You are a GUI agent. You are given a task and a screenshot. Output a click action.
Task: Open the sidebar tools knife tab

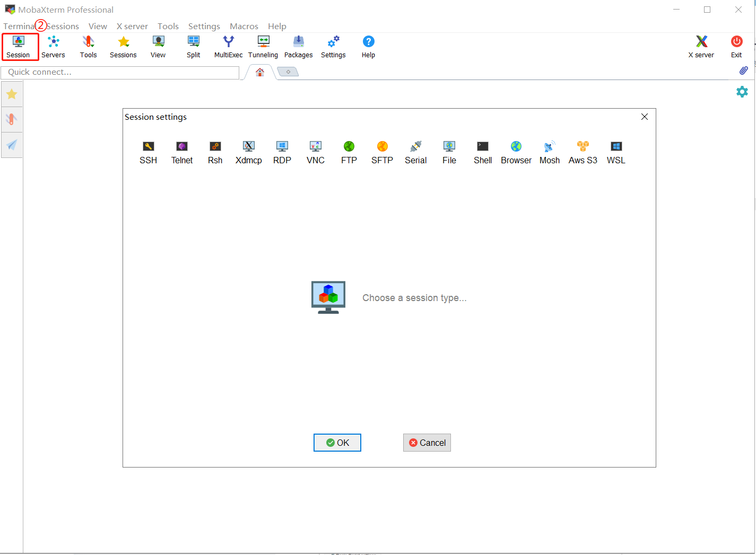click(12, 119)
